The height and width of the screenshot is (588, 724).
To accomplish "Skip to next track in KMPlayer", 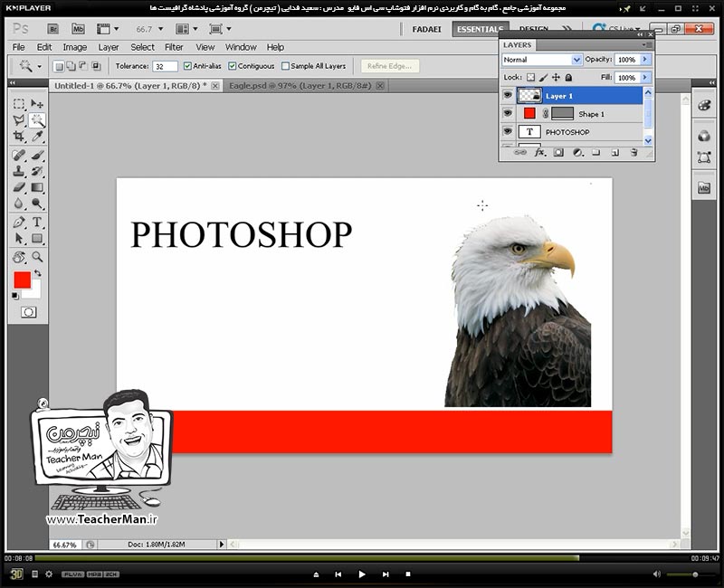I will [x=386, y=574].
